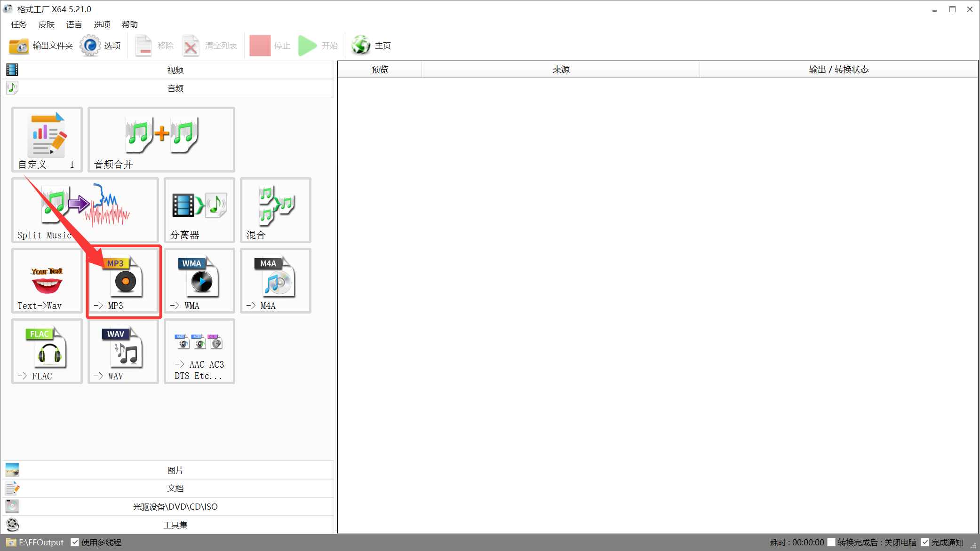
Task: Open the 音频合并 audio joiner
Action: click(x=161, y=140)
